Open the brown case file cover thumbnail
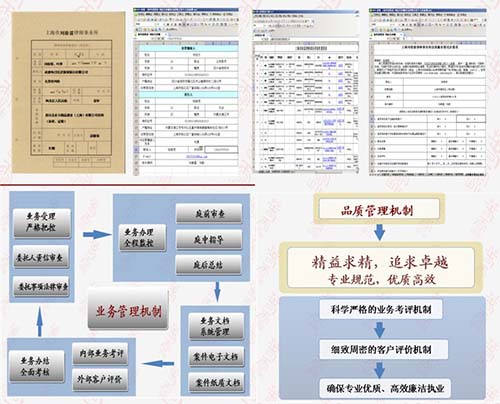This screenshot has height=404, width=500. pos(69,92)
